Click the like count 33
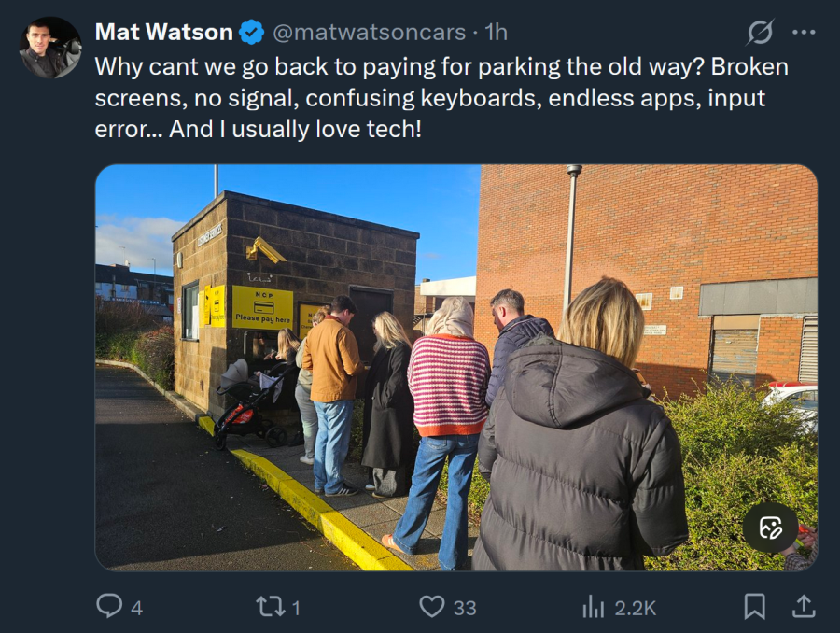840x633 pixels. (x=465, y=608)
